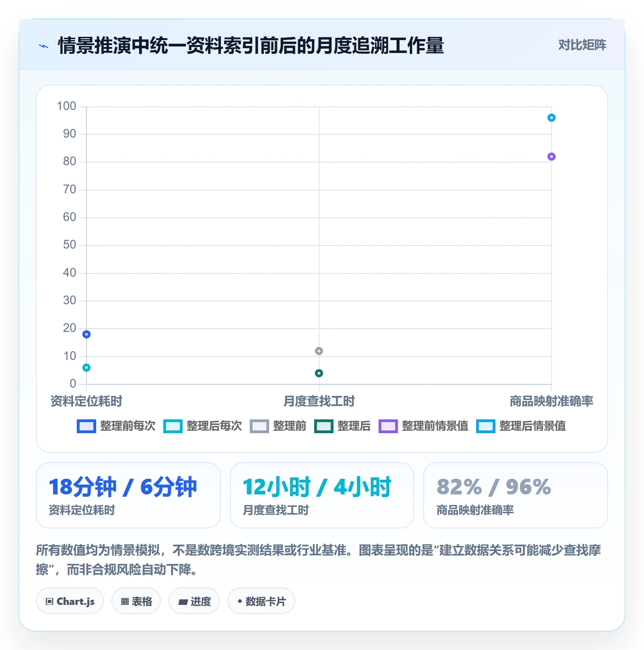This screenshot has height=650, width=644.
Task: Click the 月度查找工时 x-axis label
Action: click(x=319, y=401)
